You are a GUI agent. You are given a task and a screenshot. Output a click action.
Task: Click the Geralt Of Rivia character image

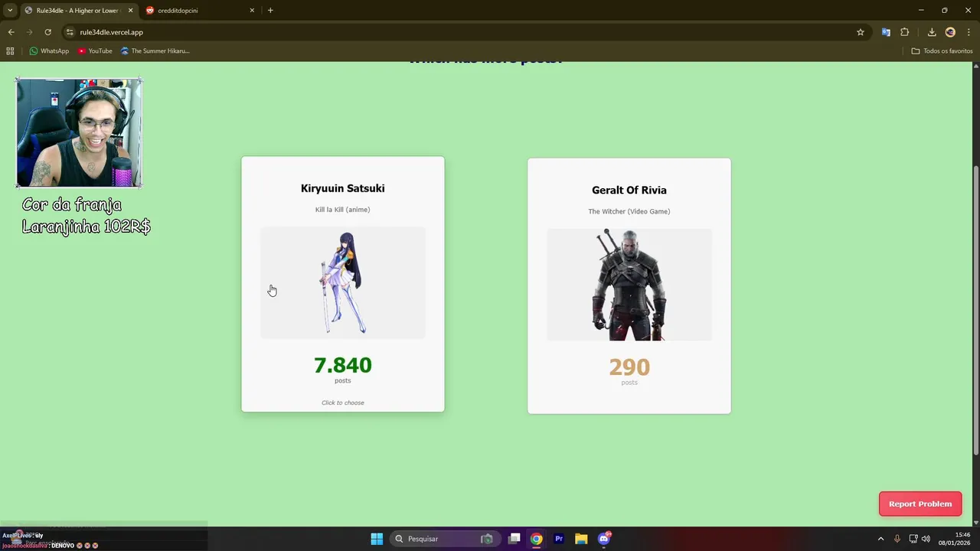click(x=629, y=285)
